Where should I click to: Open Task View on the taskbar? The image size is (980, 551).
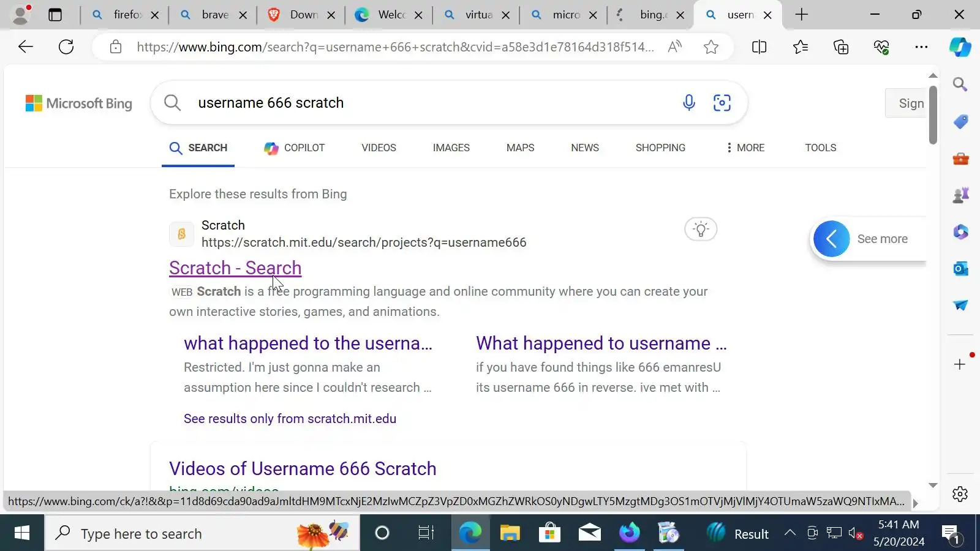point(426,533)
